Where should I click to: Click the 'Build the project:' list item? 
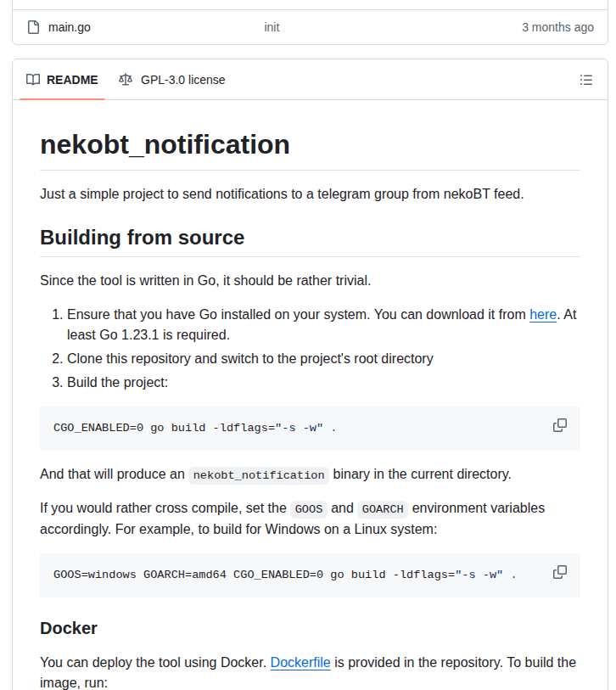click(117, 383)
